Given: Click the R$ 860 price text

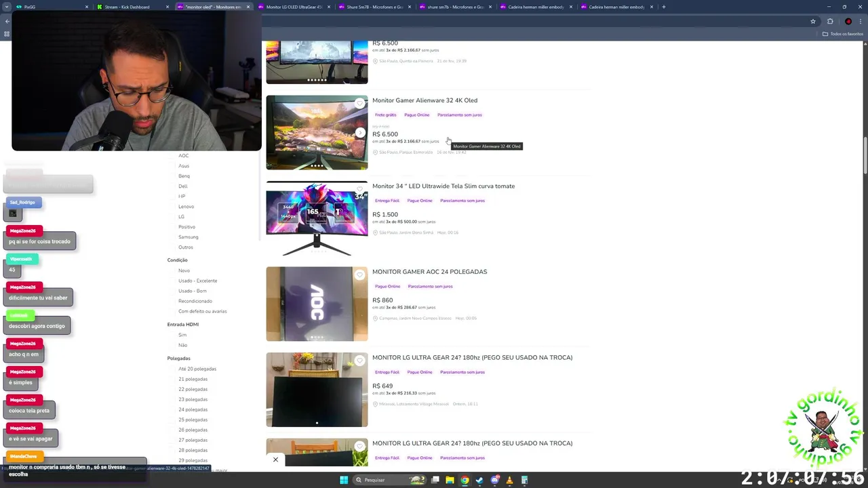Looking at the screenshot, I should click(382, 300).
